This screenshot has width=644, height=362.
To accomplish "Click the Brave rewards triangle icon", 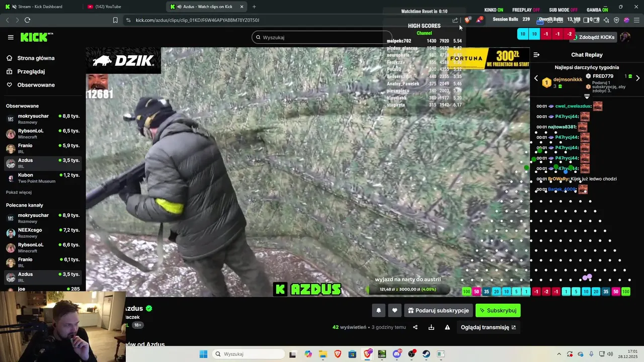I will [479, 20].
